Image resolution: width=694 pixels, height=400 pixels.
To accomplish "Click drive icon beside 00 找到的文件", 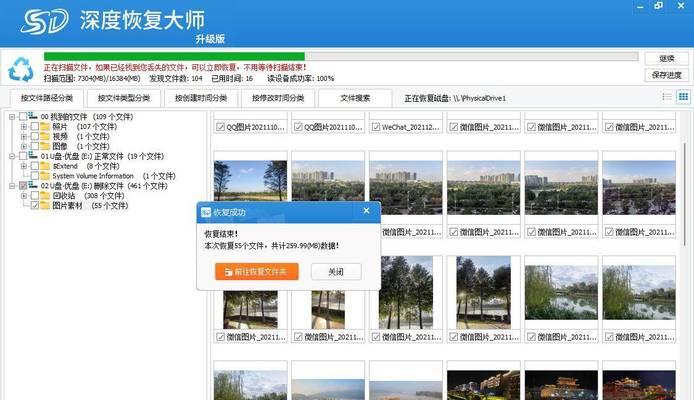I will [x=33, y=116].
